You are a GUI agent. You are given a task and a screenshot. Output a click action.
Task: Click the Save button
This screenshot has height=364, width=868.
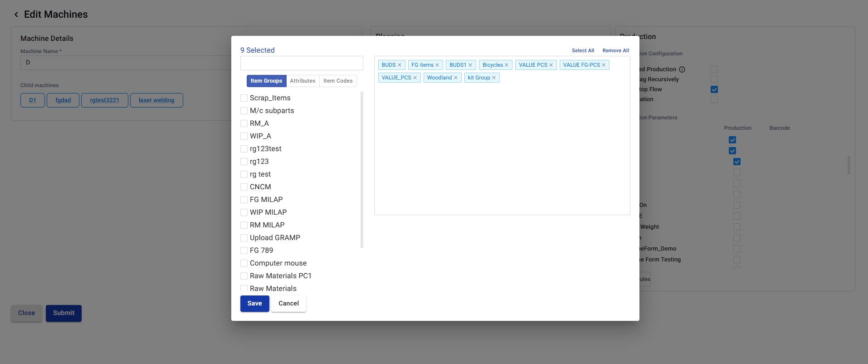pyautogui.click(x=254, y=304)
